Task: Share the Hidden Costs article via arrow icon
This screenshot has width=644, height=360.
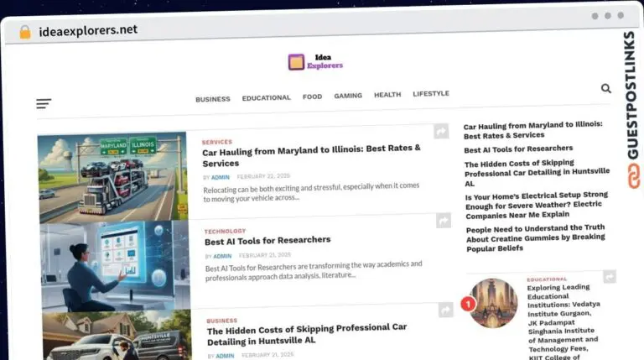Action: coord(444,310)
